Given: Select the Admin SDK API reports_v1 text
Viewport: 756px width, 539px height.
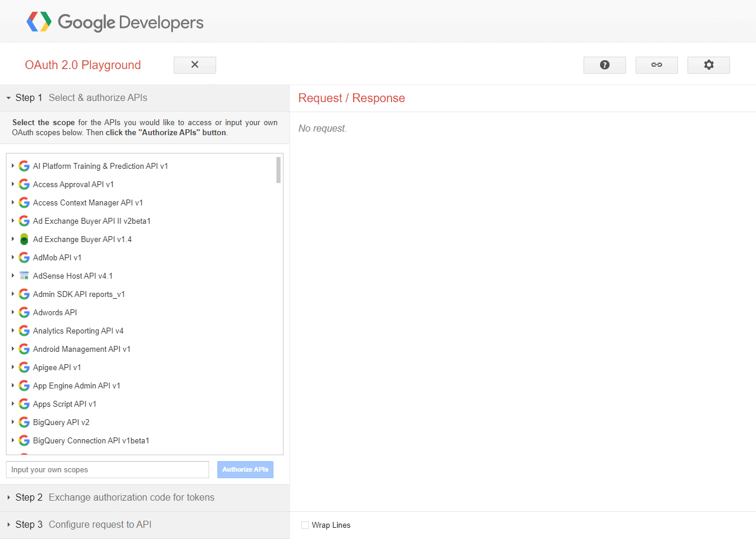Looking at the screenshot, I should tap(79, 294).
